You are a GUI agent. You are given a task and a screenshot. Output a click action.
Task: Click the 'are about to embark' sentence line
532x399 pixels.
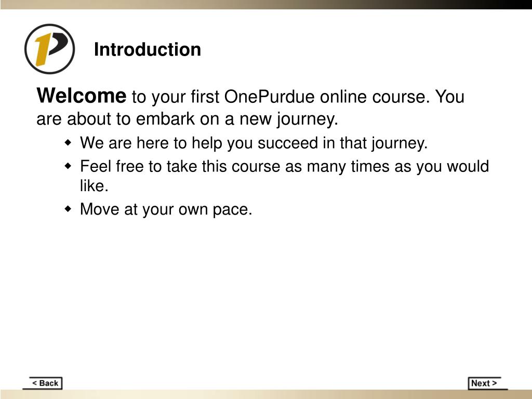(187, 119)
